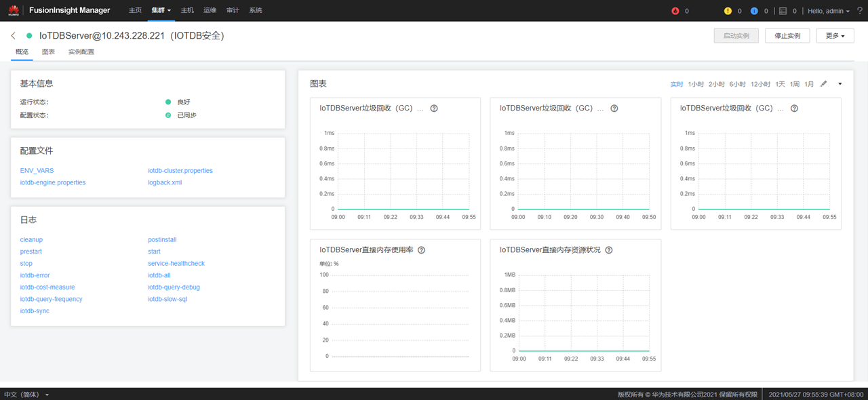The height and width of the screenshot is (400, 868).
Task: Open the 中文（简体）language selector
Action: [x=26, y=394]
